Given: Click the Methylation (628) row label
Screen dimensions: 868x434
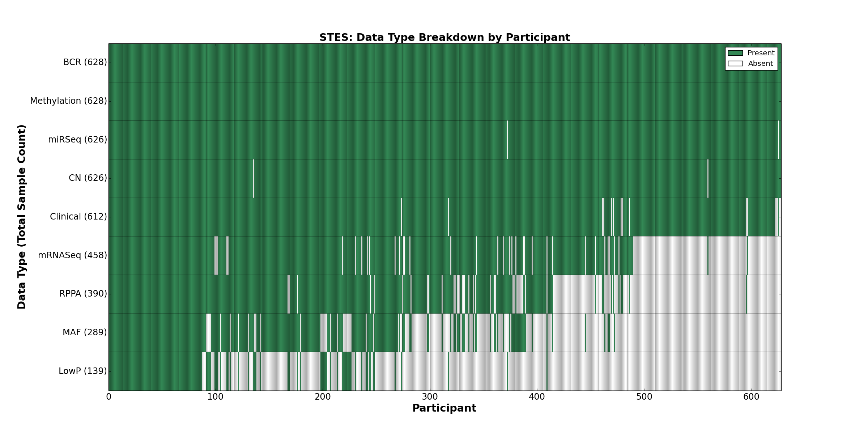Looking at the screenshot, I should click(68, 101).
